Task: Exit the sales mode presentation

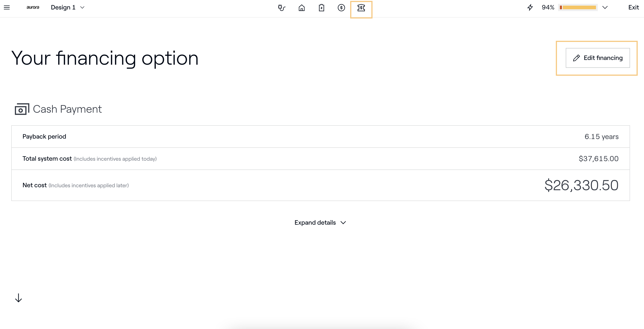Action: [633, 7]
